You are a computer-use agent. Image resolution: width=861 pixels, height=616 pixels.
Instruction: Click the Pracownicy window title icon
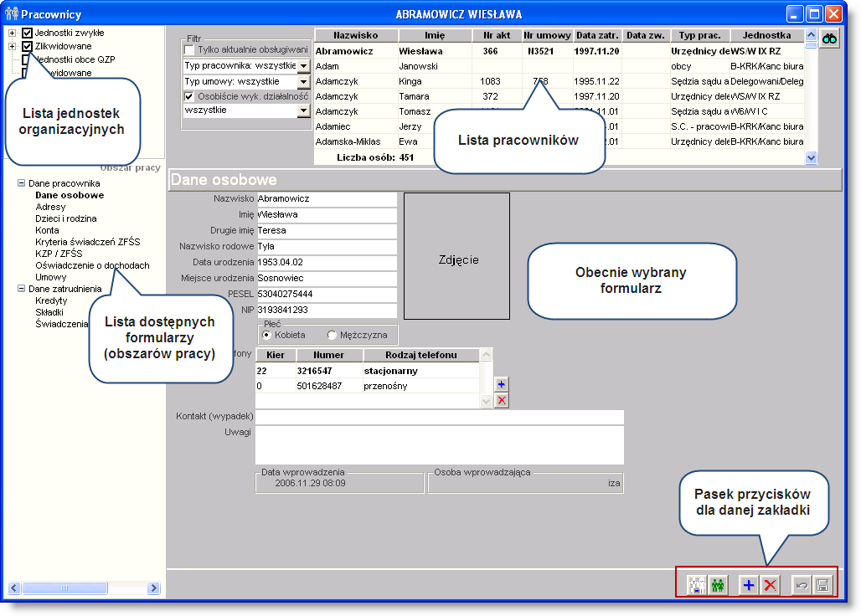point(12,13)
